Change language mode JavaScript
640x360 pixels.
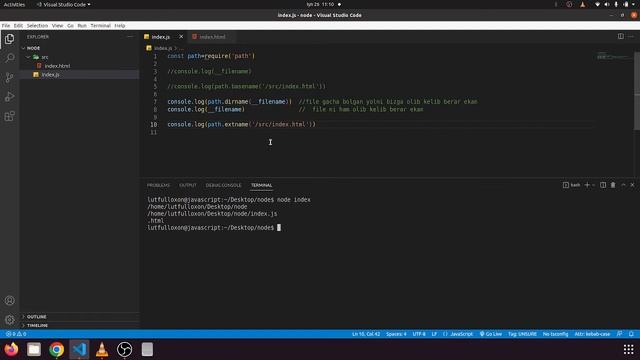pyautogui.click(x=458, y=334)
